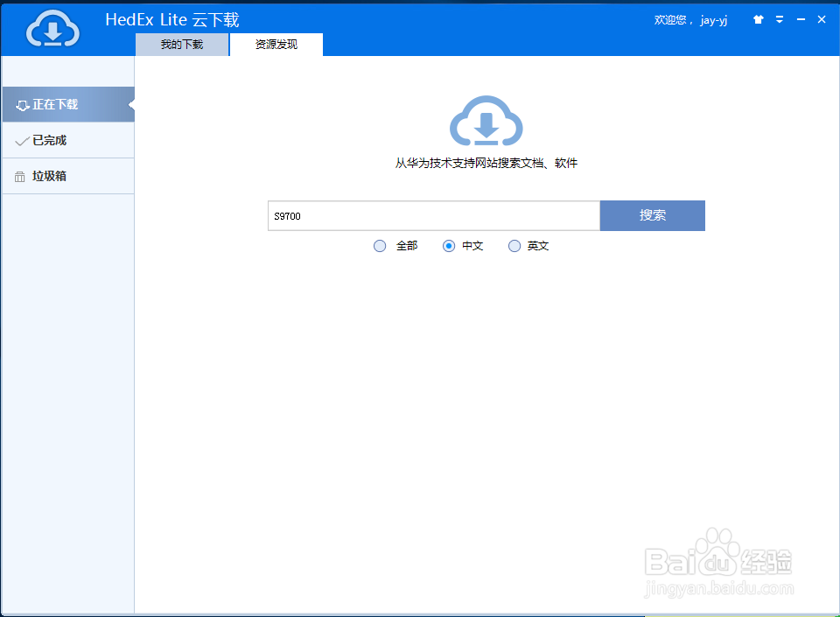Click the username jay-yj
This screenshot has height=617, width=840.
[714, 20]
